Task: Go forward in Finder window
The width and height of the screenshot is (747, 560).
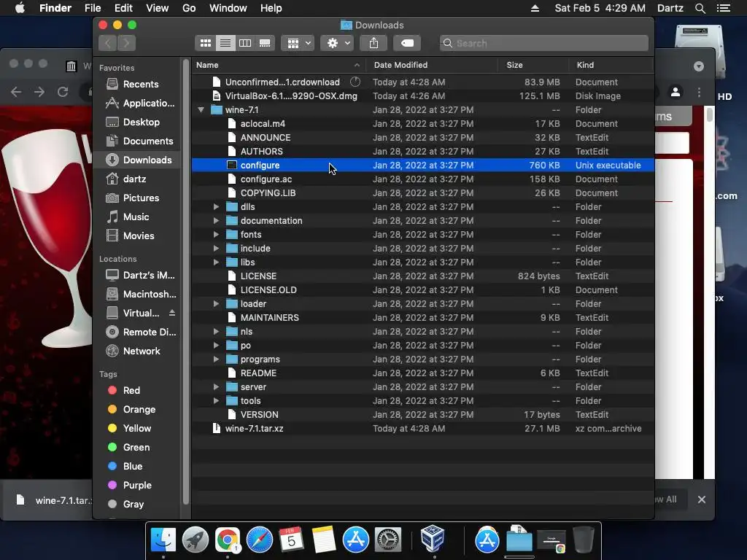Action: pos(126,43)
